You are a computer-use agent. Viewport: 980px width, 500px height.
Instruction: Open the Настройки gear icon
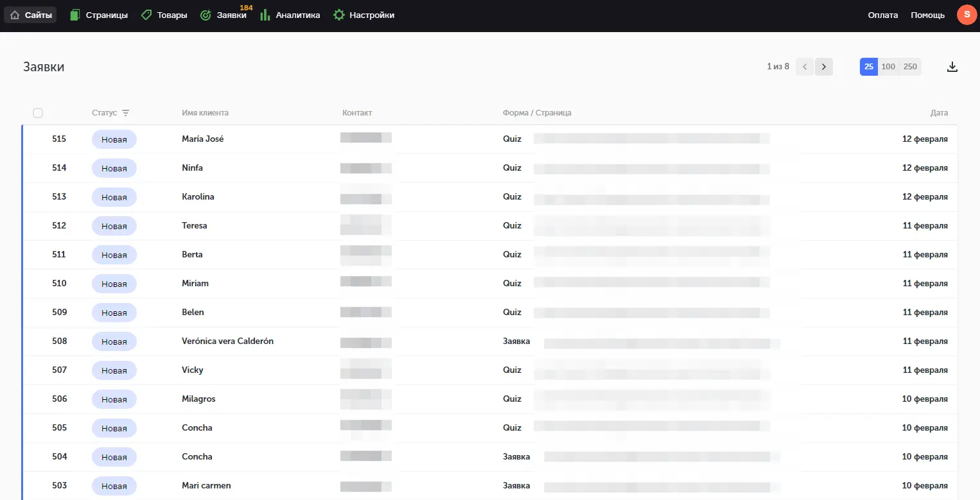[339, 15]
